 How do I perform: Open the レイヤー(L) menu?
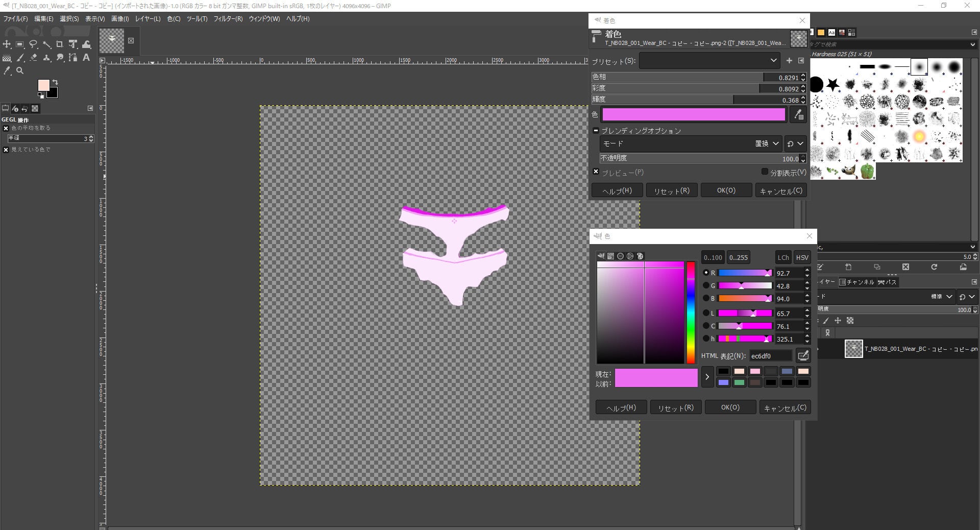[148, 19]
